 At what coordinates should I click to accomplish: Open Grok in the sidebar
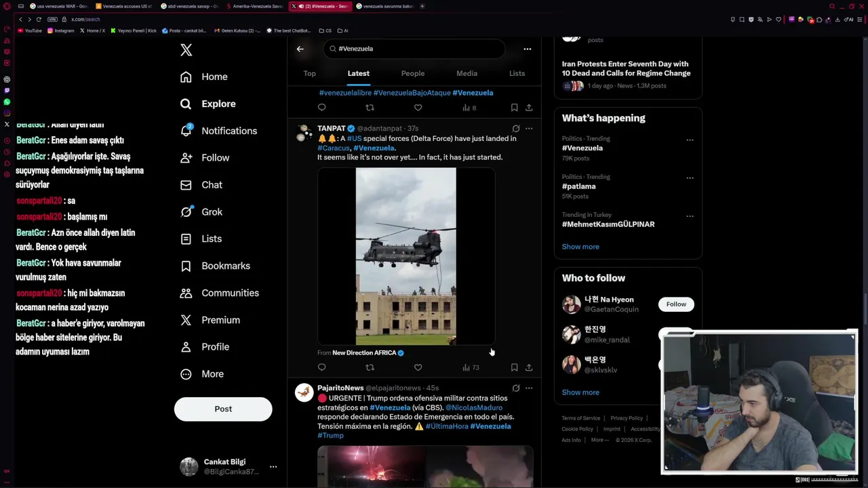201,211
